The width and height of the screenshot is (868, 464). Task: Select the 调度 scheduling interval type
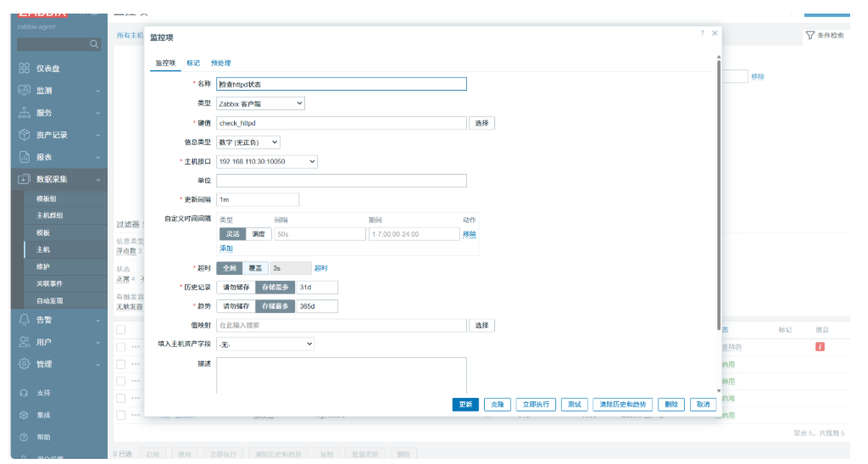(x=259, y=234)
